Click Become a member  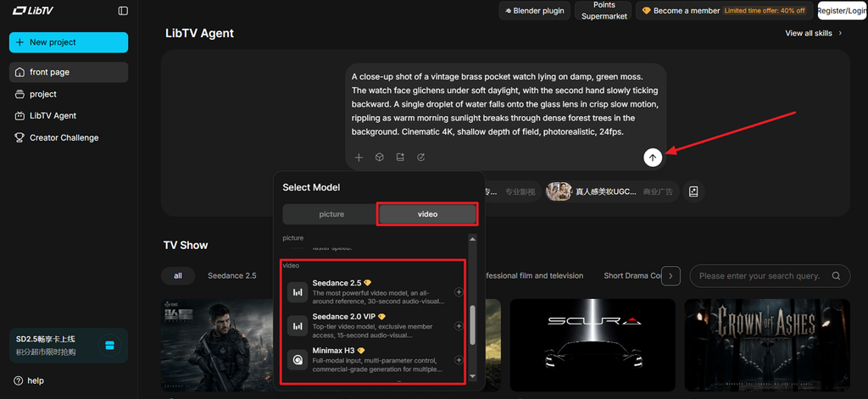coord(724,10)
